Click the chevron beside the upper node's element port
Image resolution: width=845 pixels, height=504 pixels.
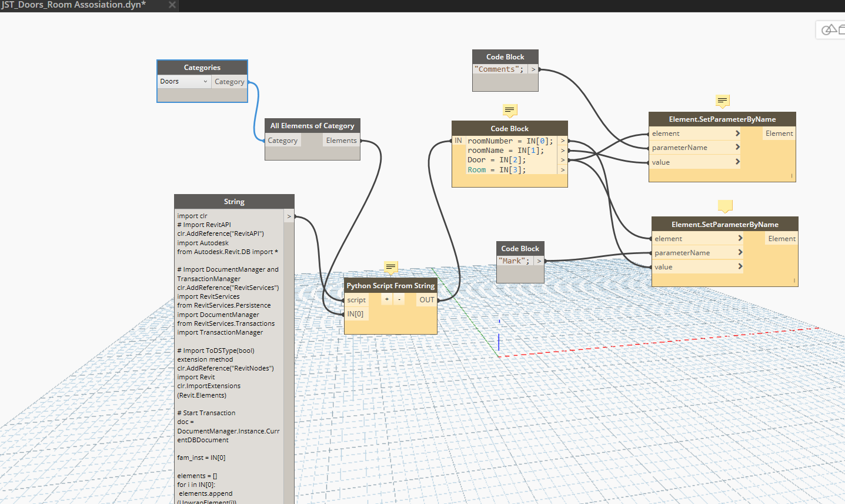click(737, 133)
